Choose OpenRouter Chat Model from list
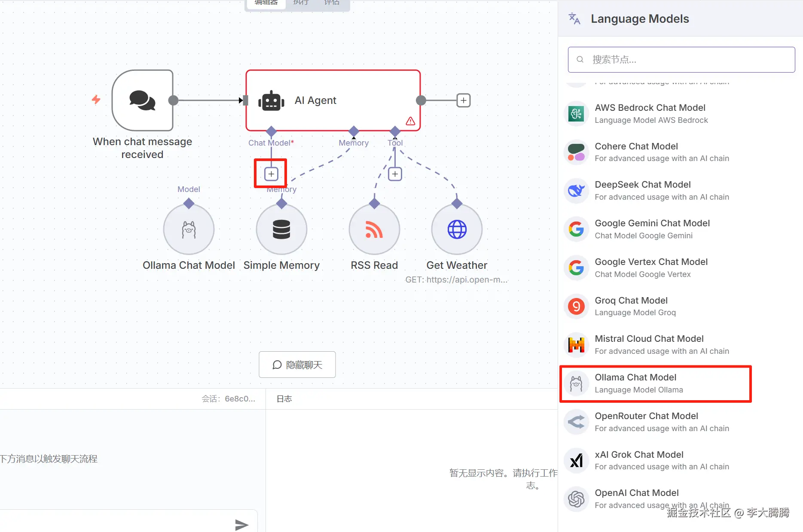 click(x=681, y=422)
